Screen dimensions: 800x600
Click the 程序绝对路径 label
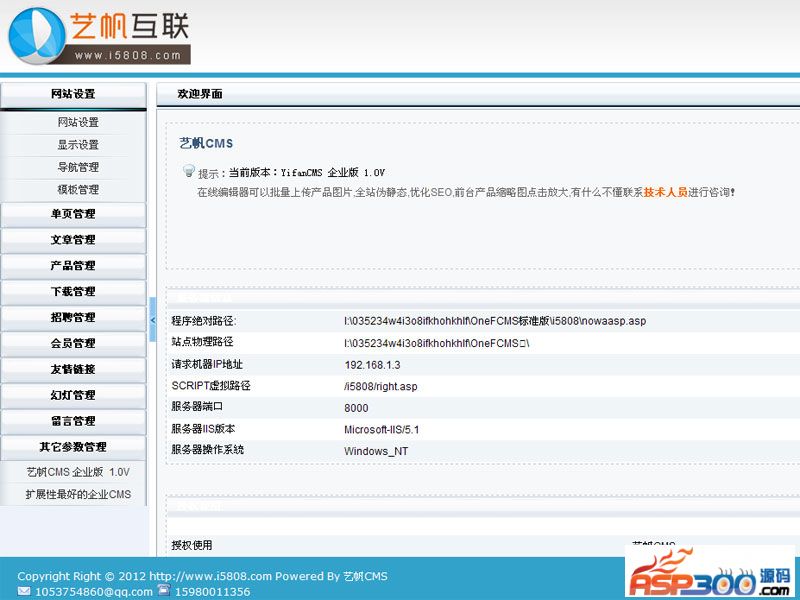click(x=204, y=321)
